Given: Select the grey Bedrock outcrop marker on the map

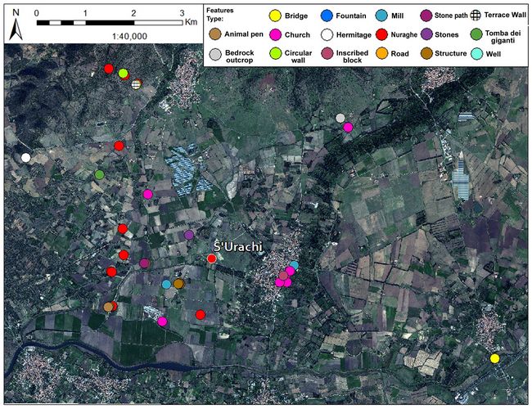Looking at the screenshot, I should 340,118.
